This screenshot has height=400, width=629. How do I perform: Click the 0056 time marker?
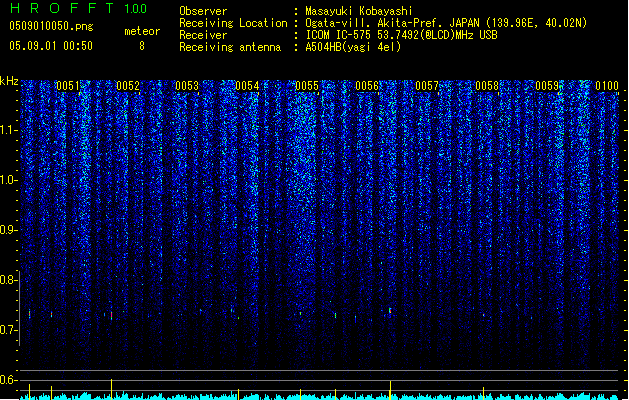point(367,86)
